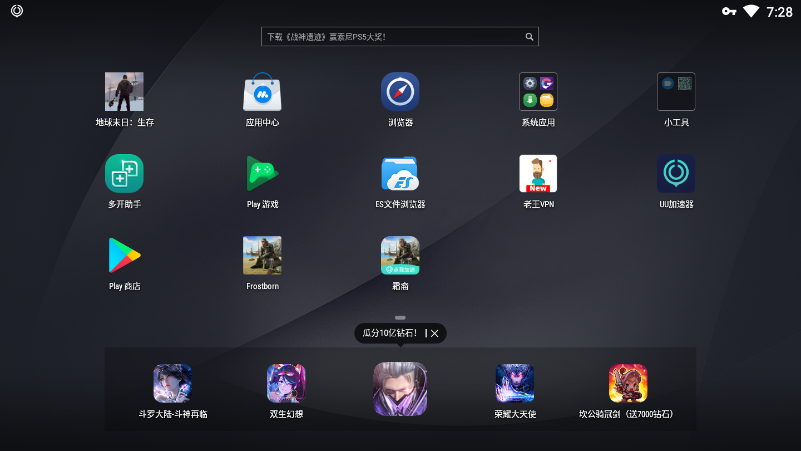Image resolution: width=801 pixels, height=451 pixels.
Task: Launch UU加速器 app
Action: pyautogui.click(x=676, y=174)
